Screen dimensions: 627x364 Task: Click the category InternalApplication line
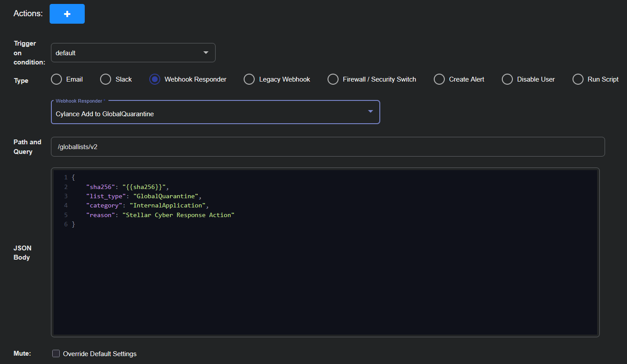coord(147,206)
